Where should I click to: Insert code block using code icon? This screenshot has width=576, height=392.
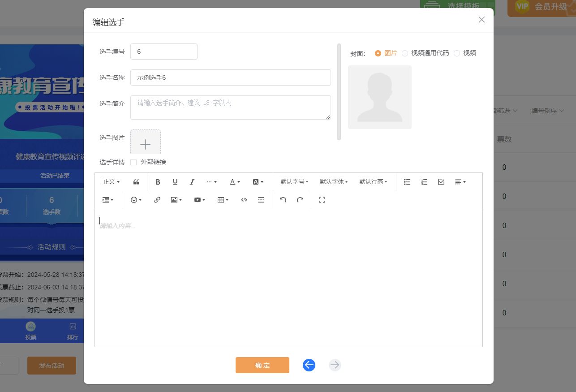244,200
